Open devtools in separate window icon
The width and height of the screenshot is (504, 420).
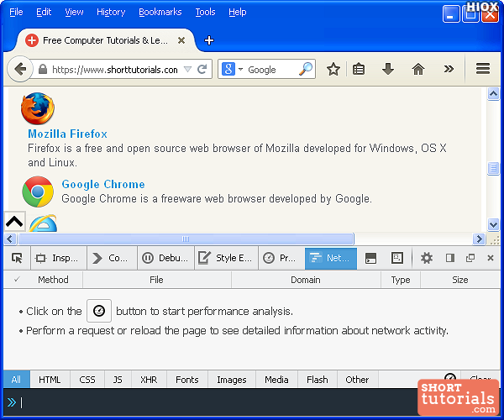(470, 258)
